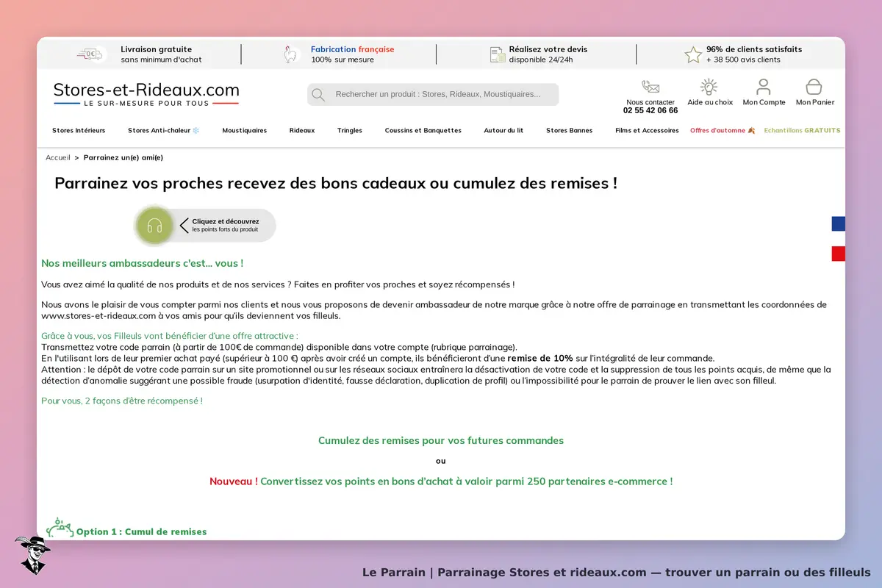Open Films et Accessoires menu
The image size is (882, 588).
[x=648, y=130]
